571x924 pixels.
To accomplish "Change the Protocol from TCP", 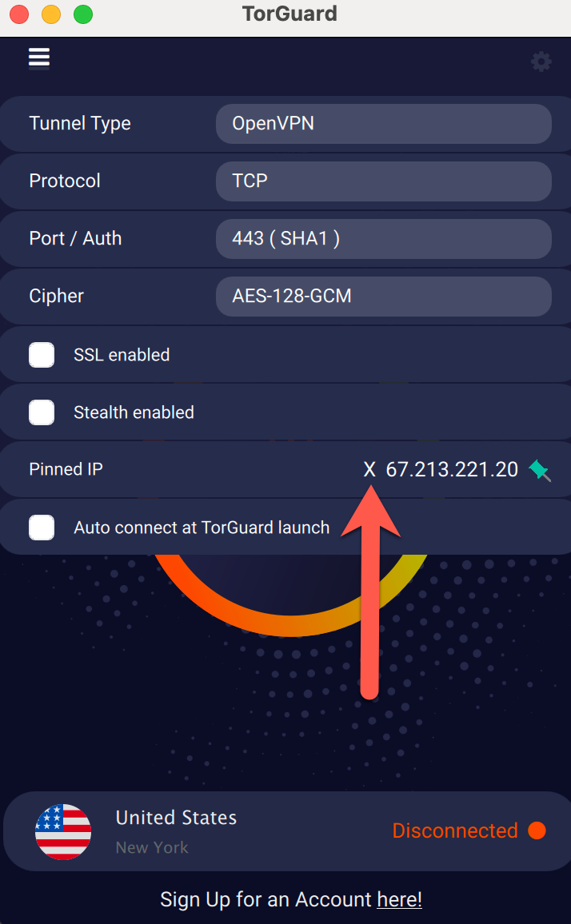I will [x=383, y=181].
